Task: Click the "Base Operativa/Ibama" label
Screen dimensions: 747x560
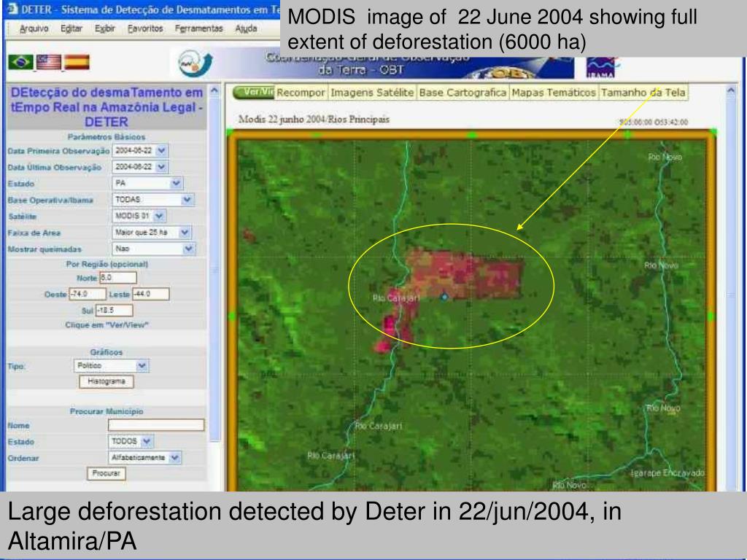Action: tap(50, 200)
